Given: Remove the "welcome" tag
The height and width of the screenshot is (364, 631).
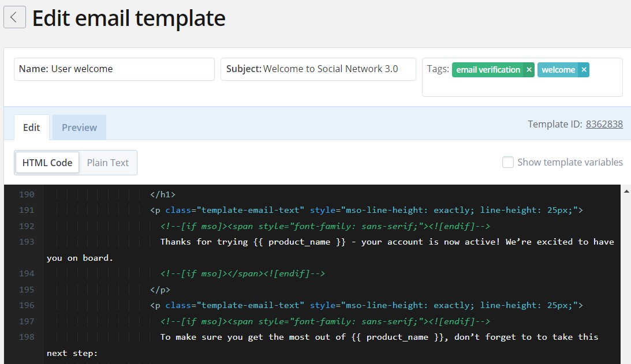Looking at the screenshot, I should coord(583,69).
